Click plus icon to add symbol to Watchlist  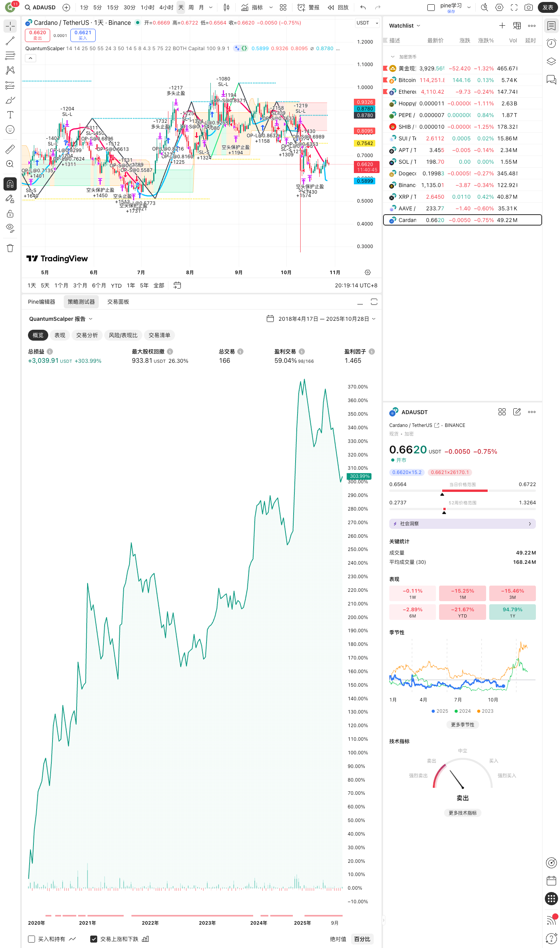[x=502, y=26]
